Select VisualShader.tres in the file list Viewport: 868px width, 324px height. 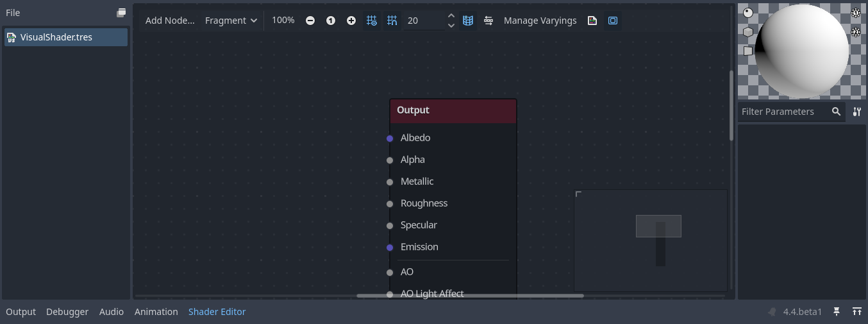[x=65, y=37]
